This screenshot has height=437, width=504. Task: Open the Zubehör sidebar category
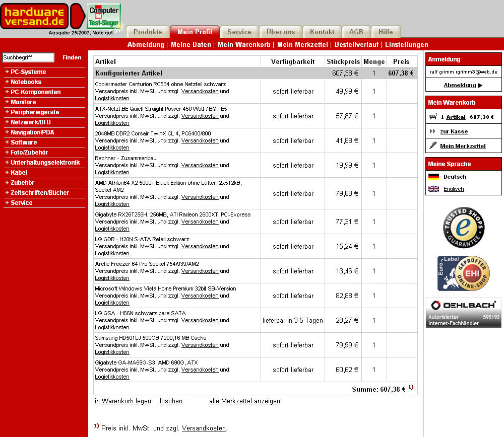23,183
